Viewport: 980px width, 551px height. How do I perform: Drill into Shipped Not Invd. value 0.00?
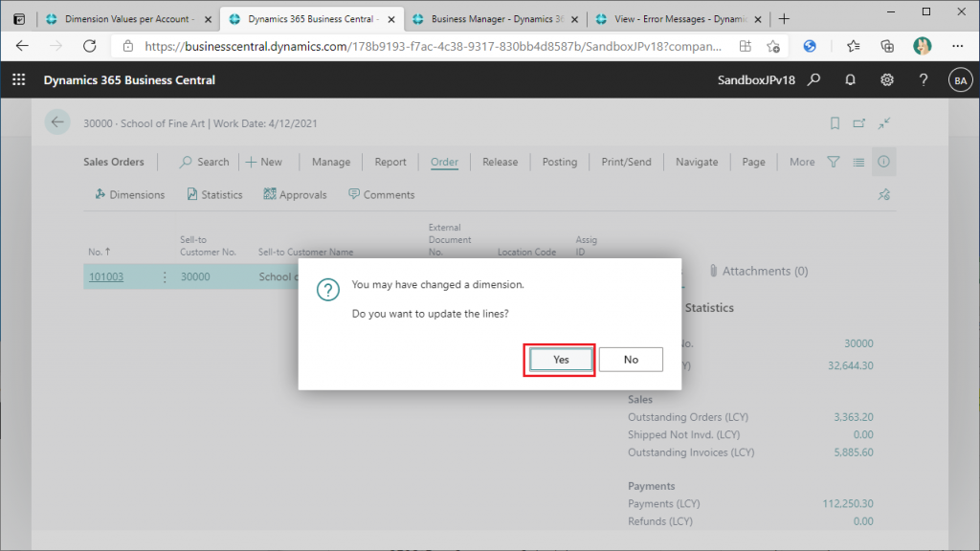(x=863, y=434)
